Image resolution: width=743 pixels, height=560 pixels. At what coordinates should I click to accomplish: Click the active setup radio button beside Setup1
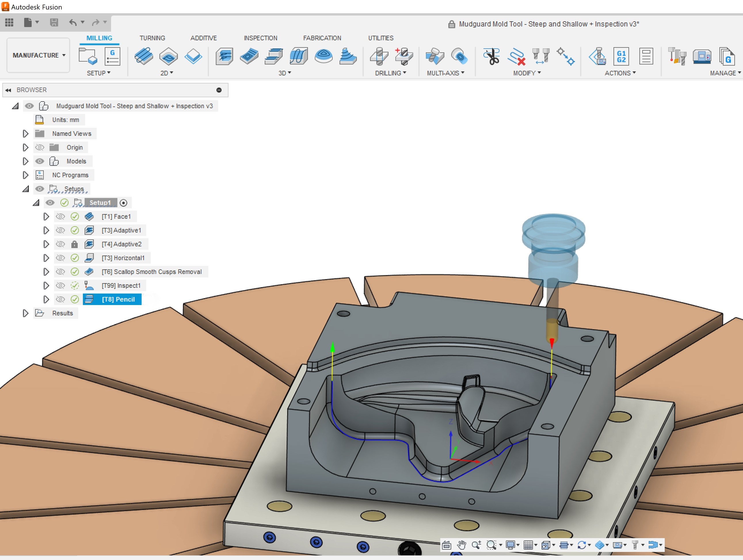pyautogui.click(x=123, y=203)
